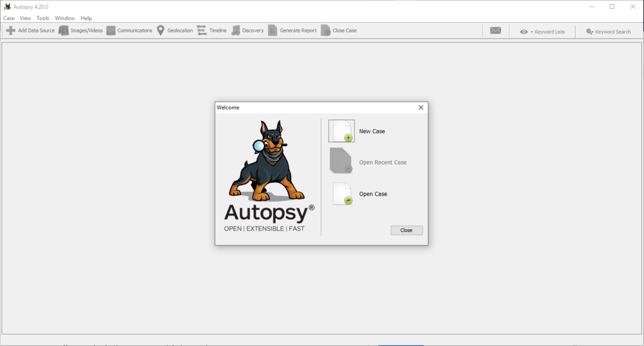Click the Geolocation pin icon
644x346 pixels.
coord(161,30)
